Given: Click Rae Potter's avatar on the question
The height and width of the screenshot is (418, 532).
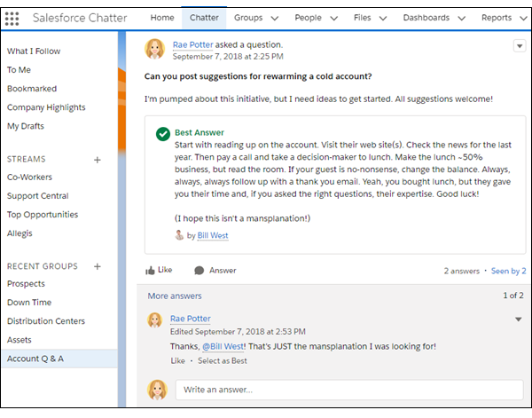Looking at the screenshot, I should [154, 49].
